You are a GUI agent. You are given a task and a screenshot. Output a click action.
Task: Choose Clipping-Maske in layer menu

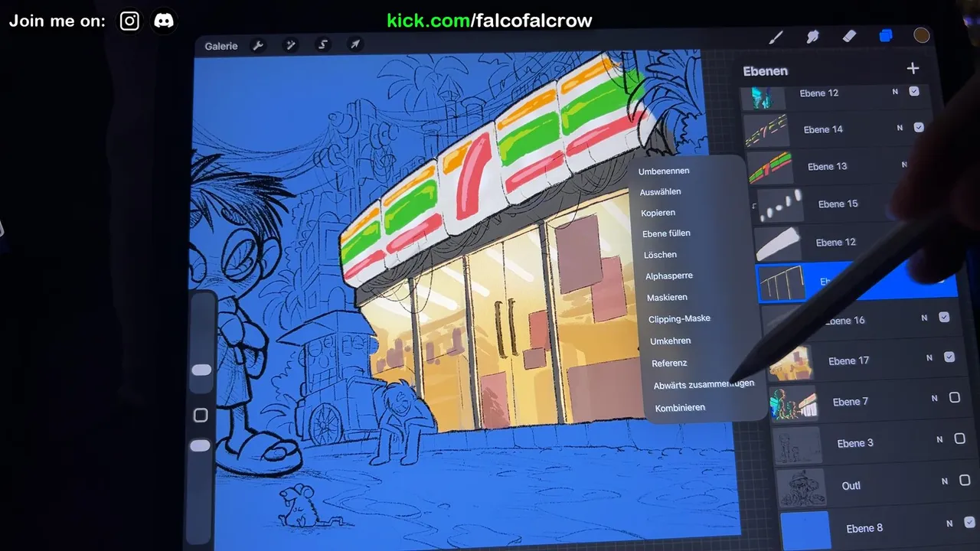tap(679, 319)
